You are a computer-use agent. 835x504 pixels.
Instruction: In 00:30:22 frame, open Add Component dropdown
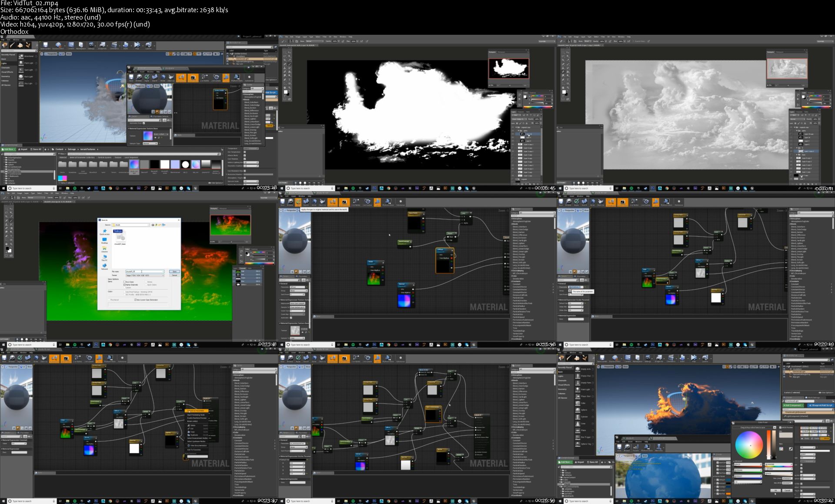[794, 405]
